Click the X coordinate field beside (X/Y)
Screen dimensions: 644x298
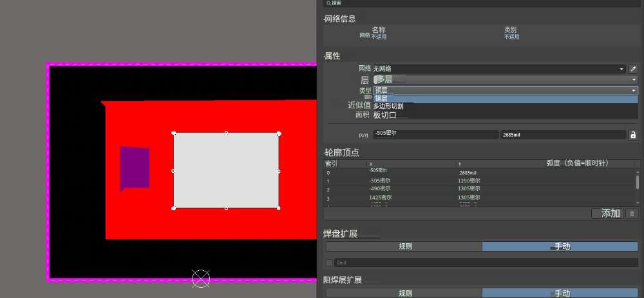(435, 135)
